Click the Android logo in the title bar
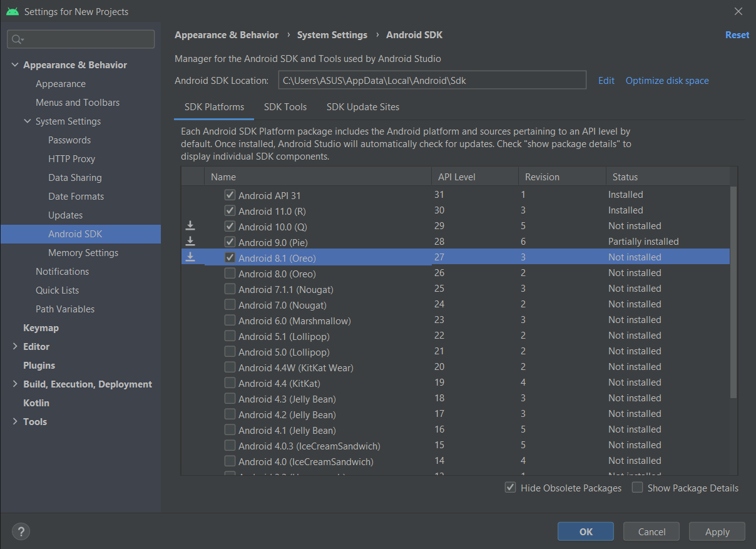Screen dimensions: 756x549 [13, 11]
